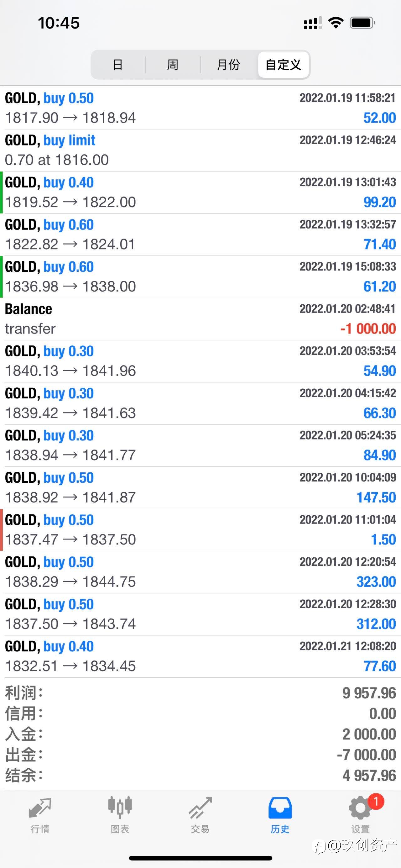Image resolution: width=401 pixels, height=868 pixels.
Task: Open the GOLD trade with profit 1.50
Action: point(200,530)
